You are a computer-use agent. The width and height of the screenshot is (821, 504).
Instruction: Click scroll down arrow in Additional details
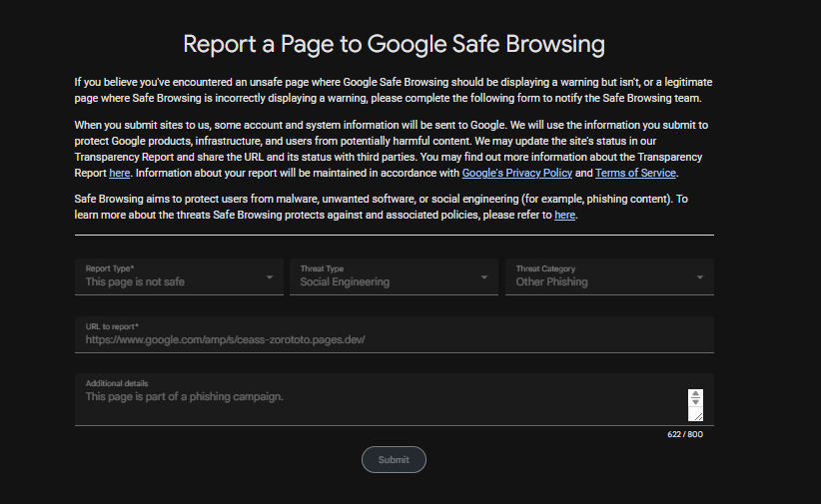[695, 402]
